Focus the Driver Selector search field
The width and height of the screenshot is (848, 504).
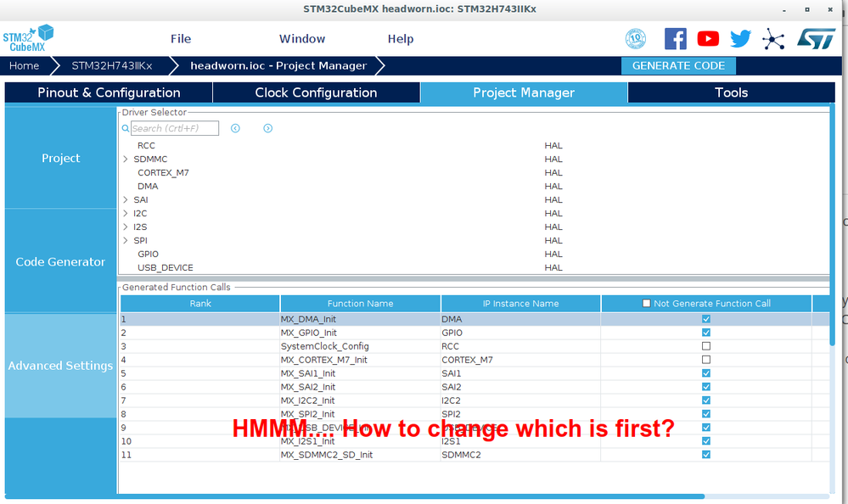click(x=175, y=128)
